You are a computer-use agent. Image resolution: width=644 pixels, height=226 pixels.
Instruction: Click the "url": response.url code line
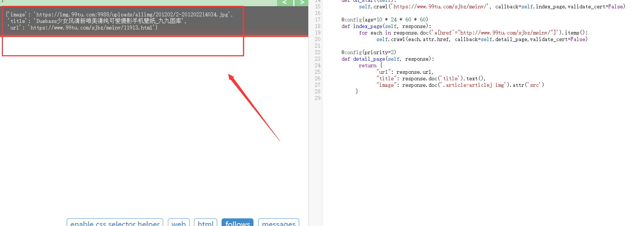[x=405, y=72]
